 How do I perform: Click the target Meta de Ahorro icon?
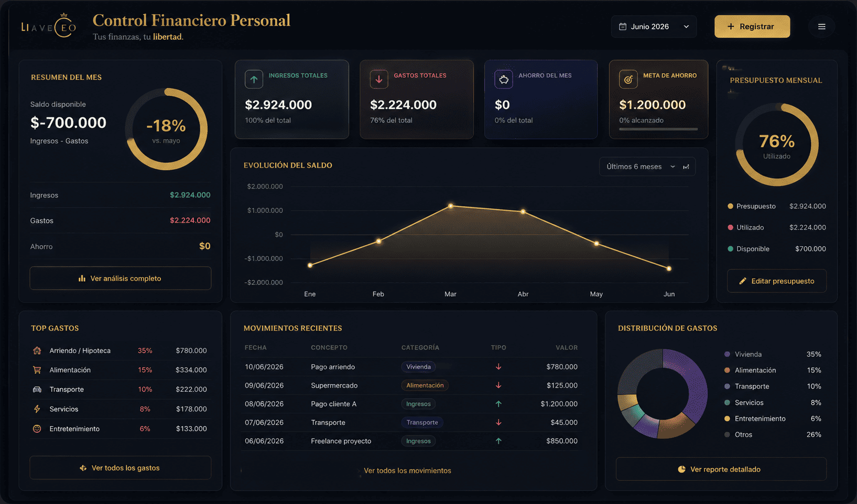(x=628, y=80)
